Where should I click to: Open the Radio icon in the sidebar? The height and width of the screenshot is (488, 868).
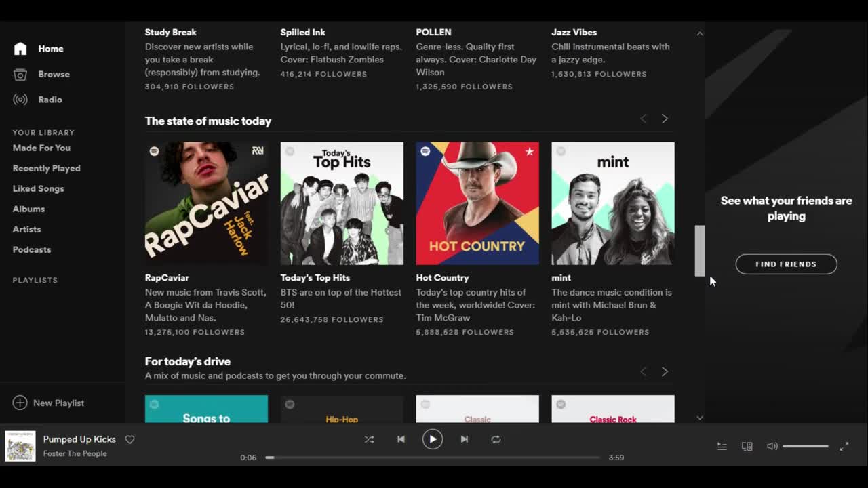[20, 100]
